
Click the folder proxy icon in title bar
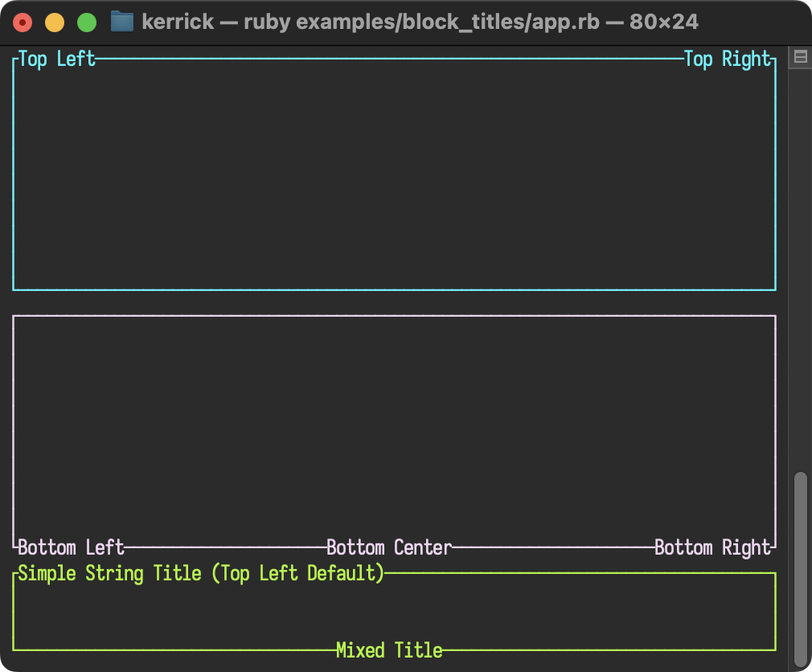tap(122, 23)
